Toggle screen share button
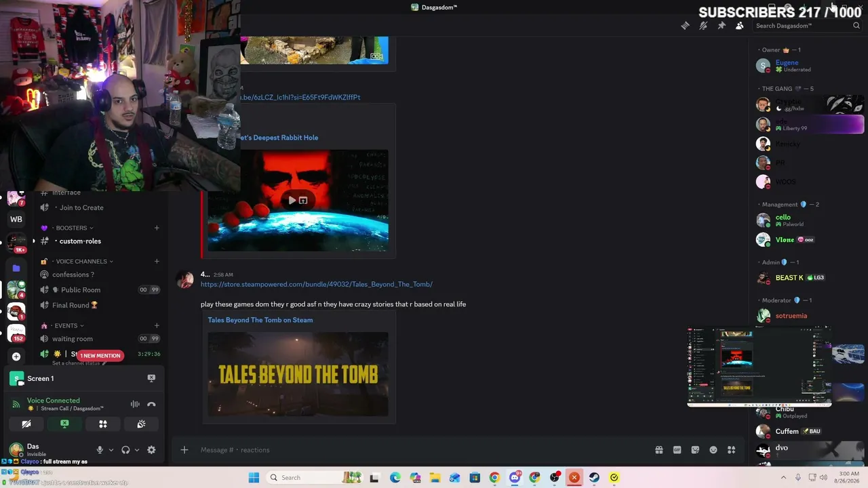The width and height of the screenshot is (868, 488). tap(64, 424)
